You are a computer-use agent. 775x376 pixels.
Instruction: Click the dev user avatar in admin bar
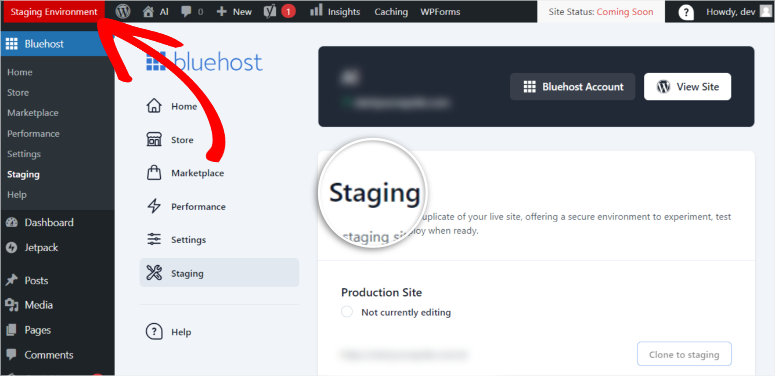pos(765,11)
